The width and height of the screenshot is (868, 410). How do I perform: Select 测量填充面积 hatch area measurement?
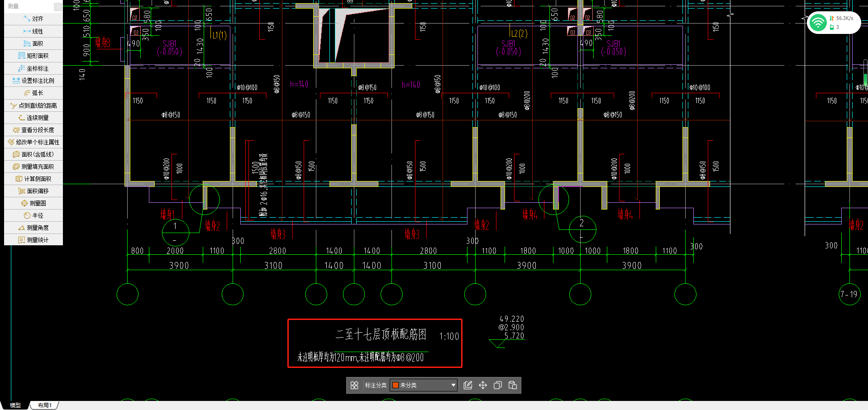[x=33, y=167]
